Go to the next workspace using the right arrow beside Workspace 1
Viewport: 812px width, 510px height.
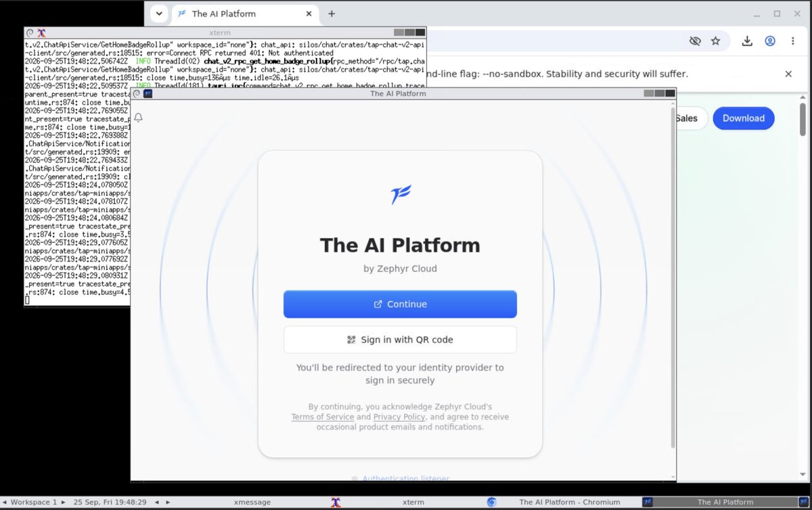[64, 503]
